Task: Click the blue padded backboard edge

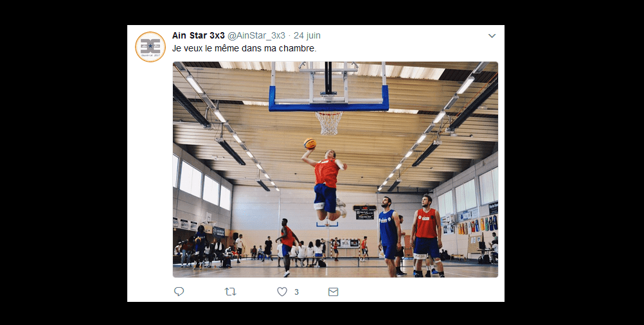Action: 328,103
